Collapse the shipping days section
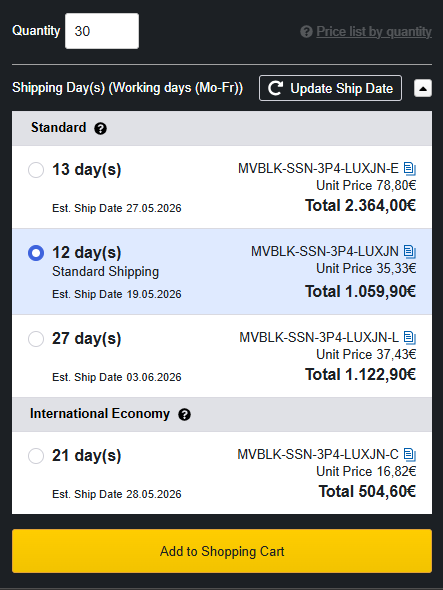 tap(423, 88)
